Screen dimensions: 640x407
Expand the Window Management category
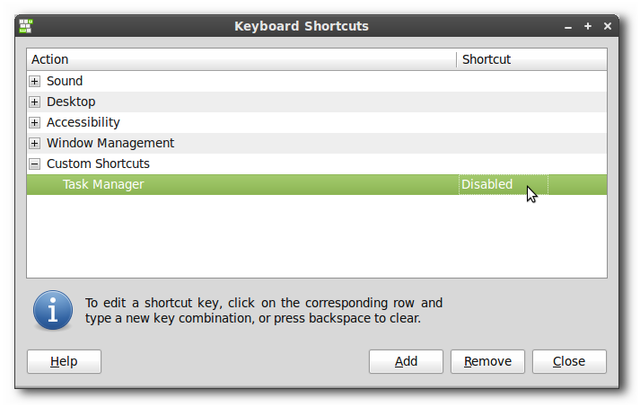[x=35, y=143]
